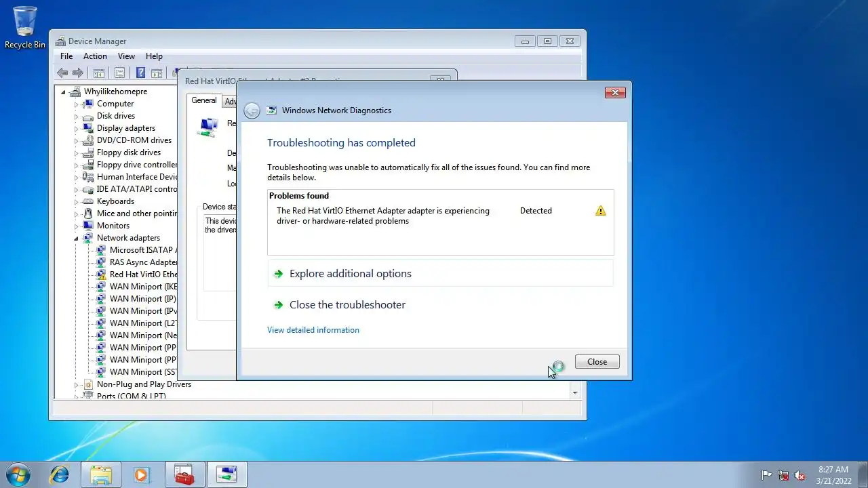This screenshot has width=868, height=488.
Task: Launch Internet Explorer from taskbar
Action: (60, 475)
